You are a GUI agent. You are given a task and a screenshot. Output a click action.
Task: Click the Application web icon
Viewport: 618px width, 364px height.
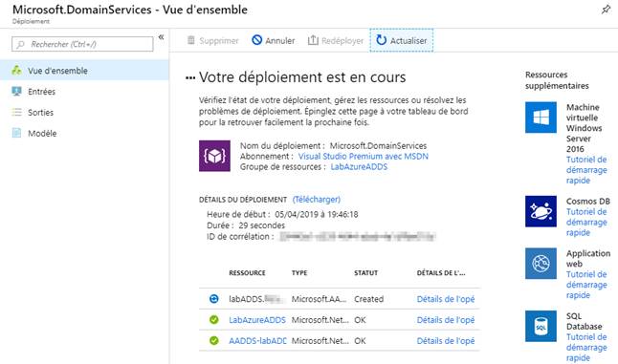coord(541,264)
